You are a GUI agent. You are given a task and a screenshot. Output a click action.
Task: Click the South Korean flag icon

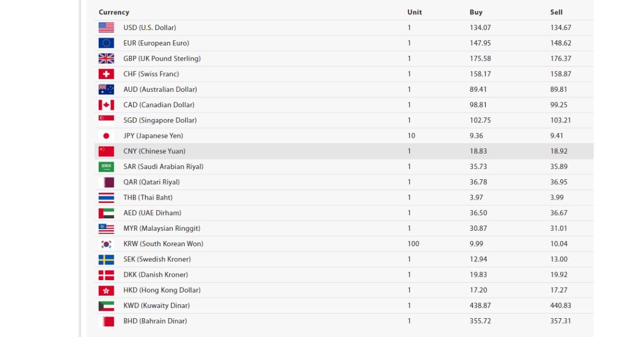[x=106, y=244]
